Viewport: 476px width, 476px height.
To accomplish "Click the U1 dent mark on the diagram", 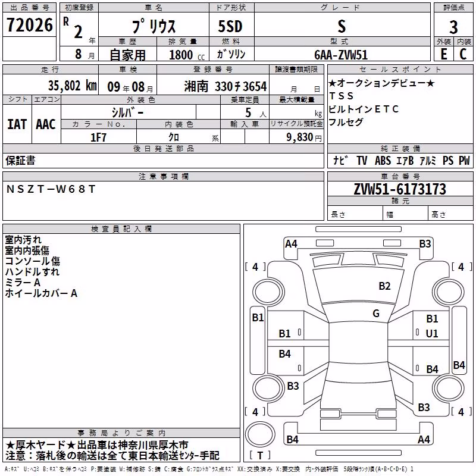I will pos(432,333).
